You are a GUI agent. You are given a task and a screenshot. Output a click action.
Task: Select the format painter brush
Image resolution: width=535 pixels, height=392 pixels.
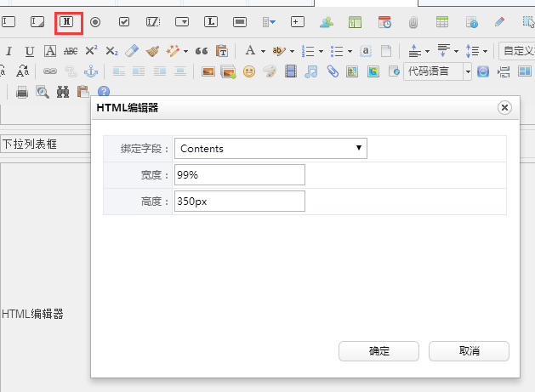click(x=152, y=51)
